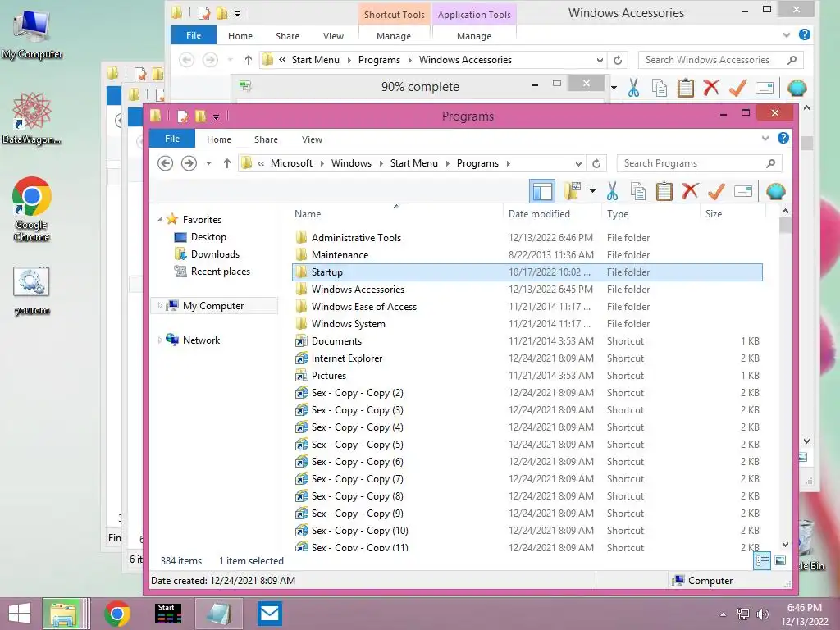Open Google Chrome from the taskbar
The height and width of the screenshot is (630, 840).
(x=117, y=614)
